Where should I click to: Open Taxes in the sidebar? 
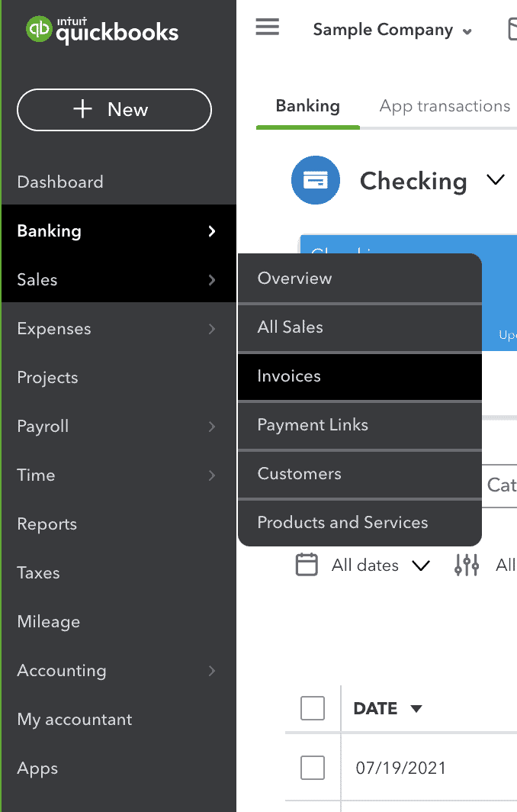[x=118, y=573]
